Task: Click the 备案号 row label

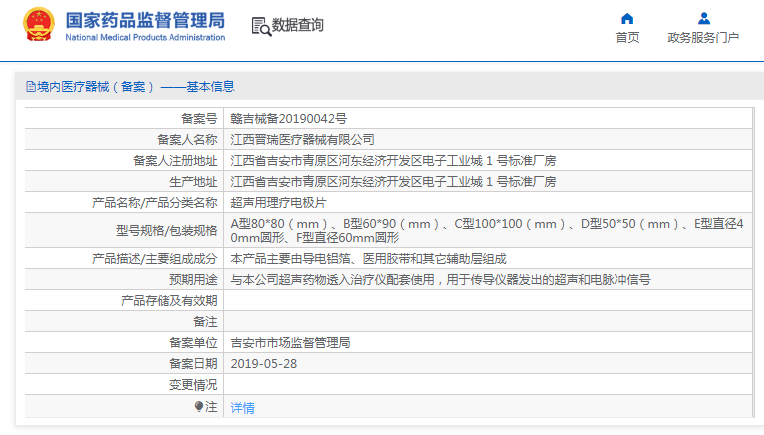Action: [199, 118]
